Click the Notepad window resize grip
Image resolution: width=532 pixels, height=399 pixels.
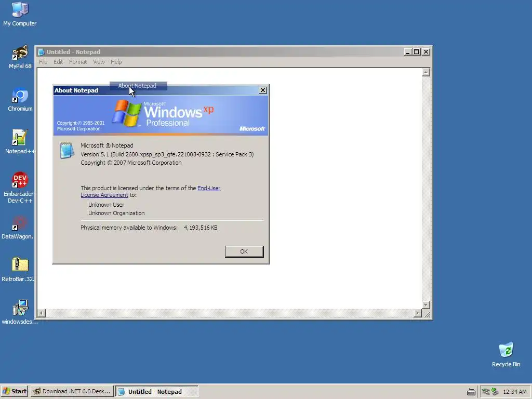click(x=427, y=314)
